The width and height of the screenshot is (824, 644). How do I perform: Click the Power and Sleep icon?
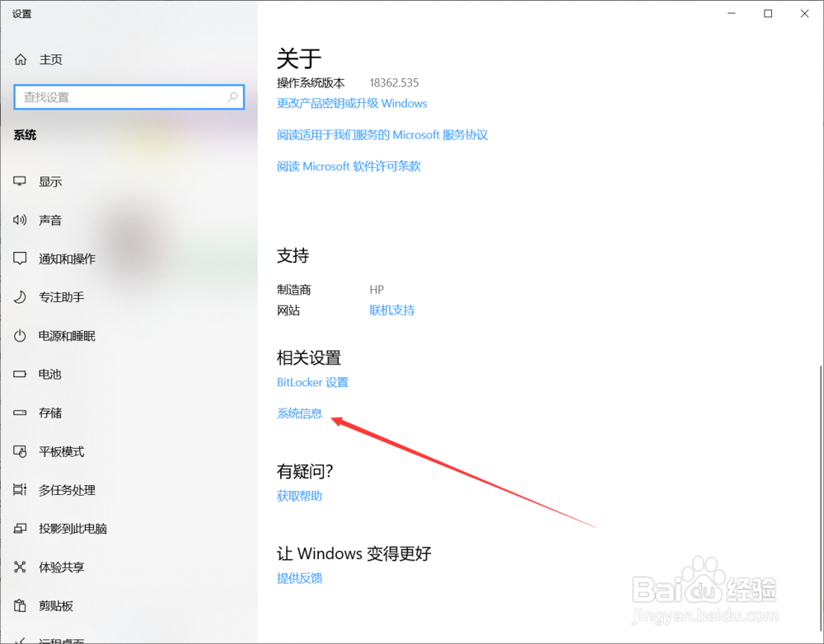click(20, 336)
